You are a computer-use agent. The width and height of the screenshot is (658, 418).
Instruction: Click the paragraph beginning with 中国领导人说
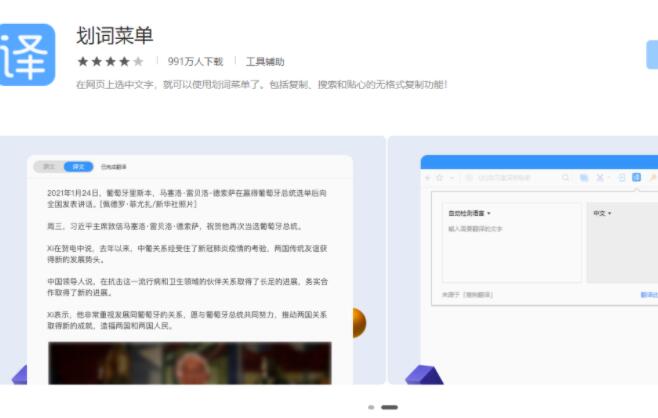187,287
